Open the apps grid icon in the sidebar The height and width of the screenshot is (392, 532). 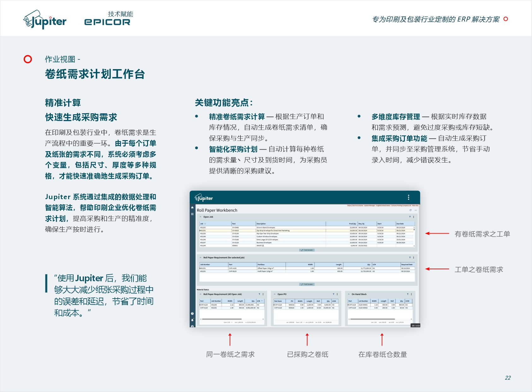point(192,214)
